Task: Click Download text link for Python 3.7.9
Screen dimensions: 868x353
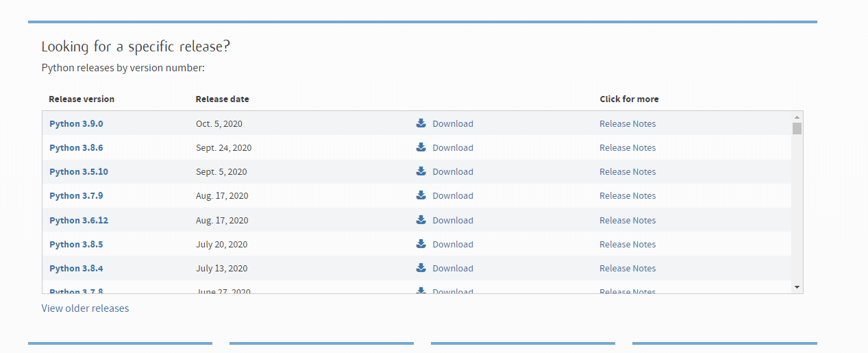Action: pos(453,196)
